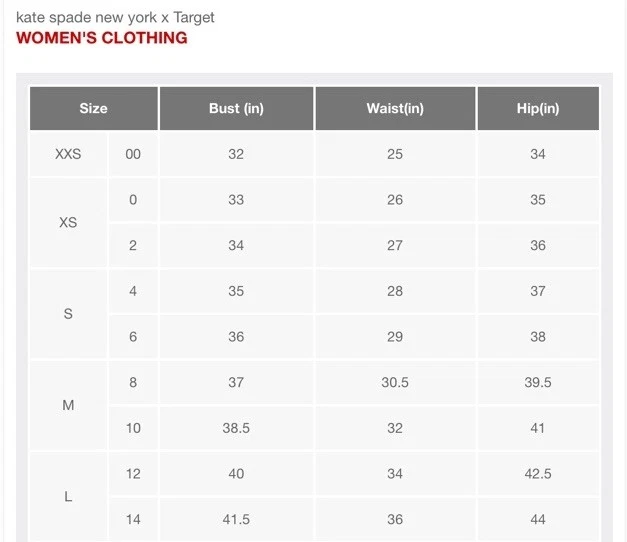This screenshot has width=627, height=542.
Task: Select the XXS size label cell
Action: (68, 154)
